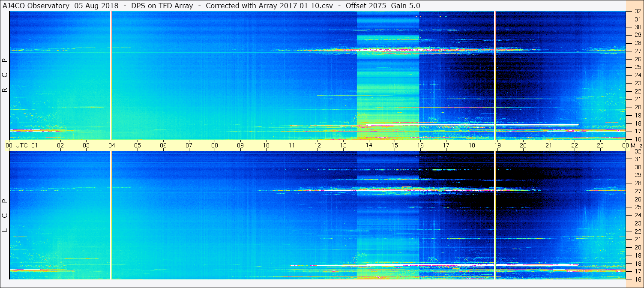Click the 32 MHz label of RCP panel
Viewport: 644px width, 288px height.
coord(638,12)
